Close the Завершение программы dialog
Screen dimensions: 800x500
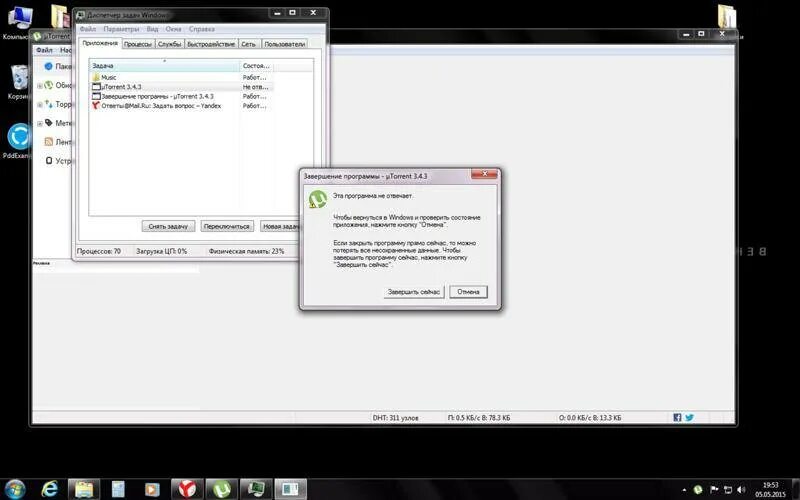tap(484, 174)
